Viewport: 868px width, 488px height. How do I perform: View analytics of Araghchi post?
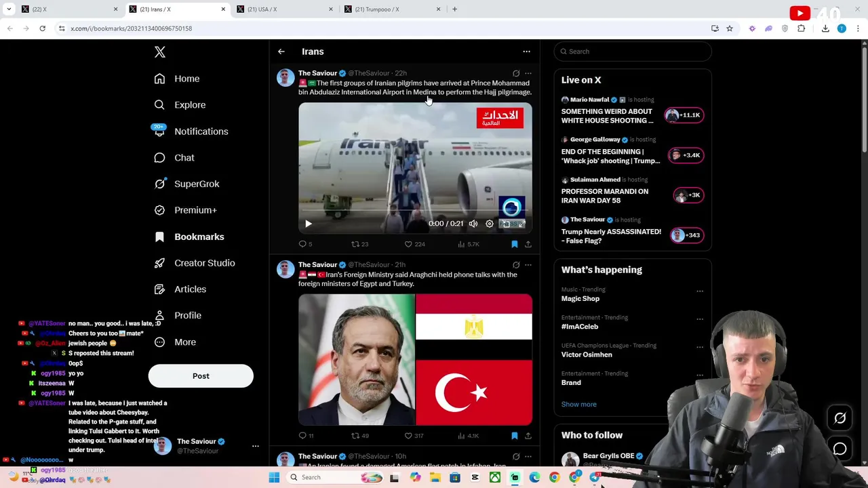pyautogui.click(x=468, y=436)
